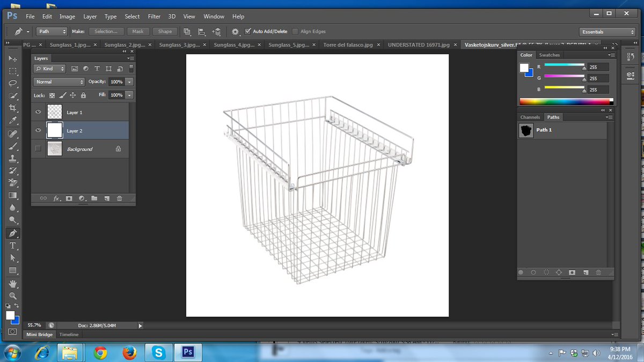The width and height of the screenshot is (644, 362).
Task: Open Color panel flyout menu
Action: 611,55
